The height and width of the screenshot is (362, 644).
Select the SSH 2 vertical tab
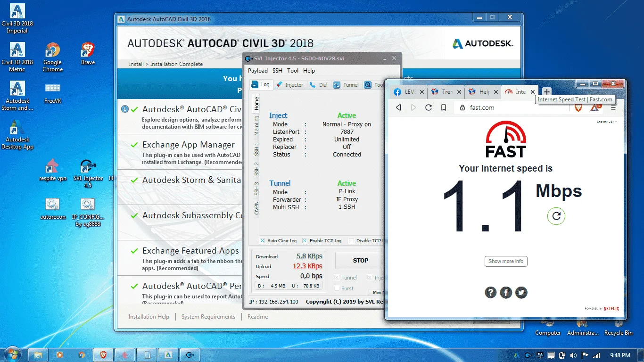(256, 169)
